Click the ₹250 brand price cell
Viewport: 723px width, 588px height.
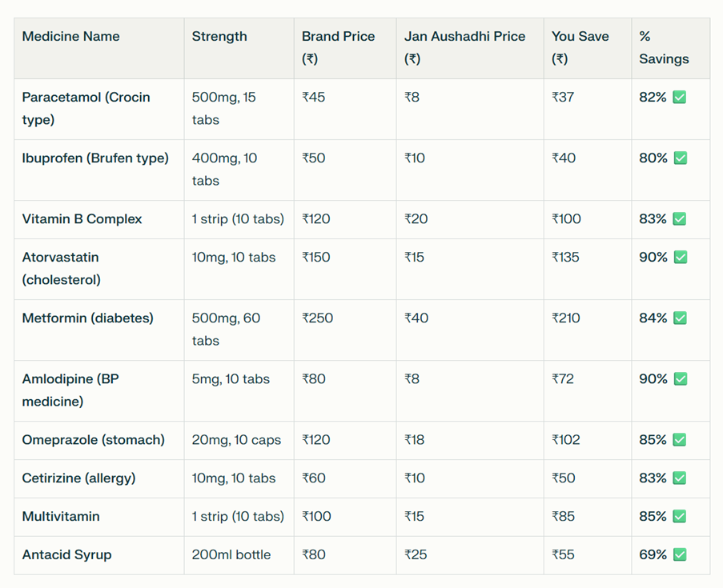tap(318, 318)
